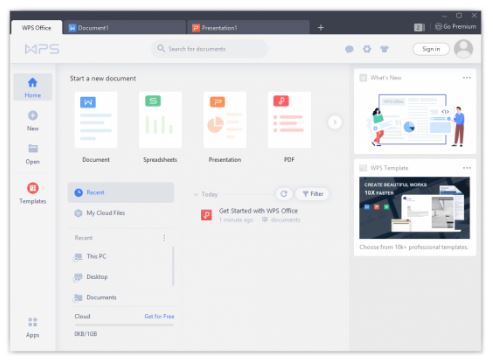493x362 pixels.
Task: Show more new document types arrow
Action: (x=335, y=122)
